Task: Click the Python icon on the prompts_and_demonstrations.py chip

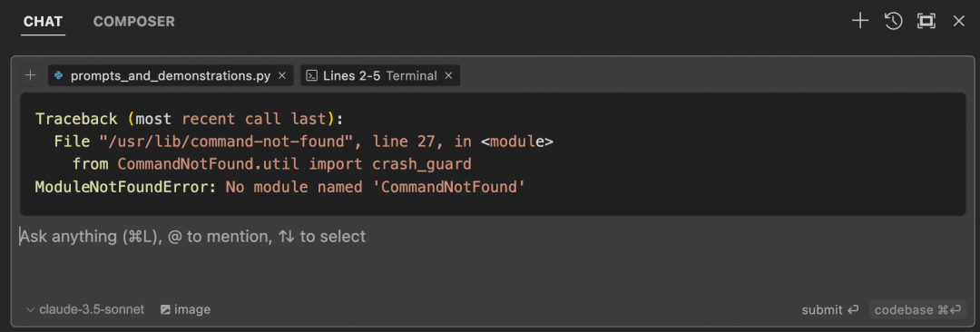Action: click(59, 75)
